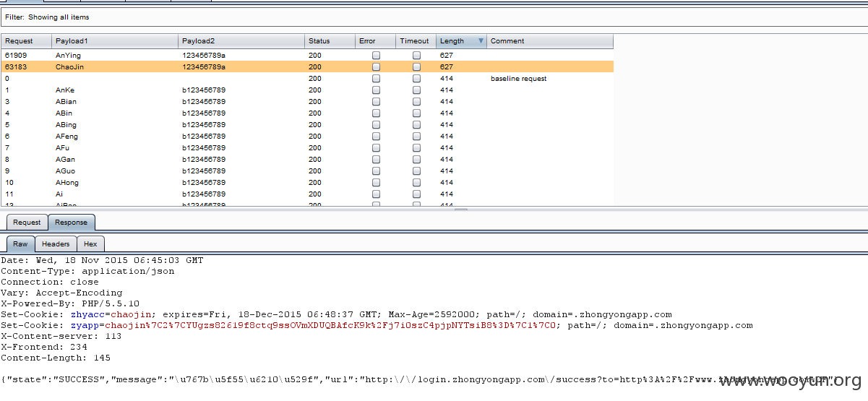Switch to the Response tab
Screen dimensions: 868x401
click(72, 223)
